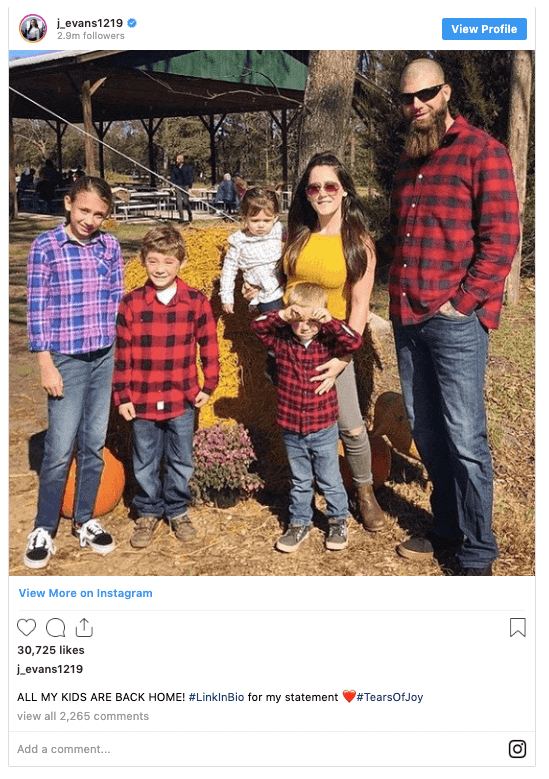
Task: Click the View Profile button
Action: click(484, 29)
